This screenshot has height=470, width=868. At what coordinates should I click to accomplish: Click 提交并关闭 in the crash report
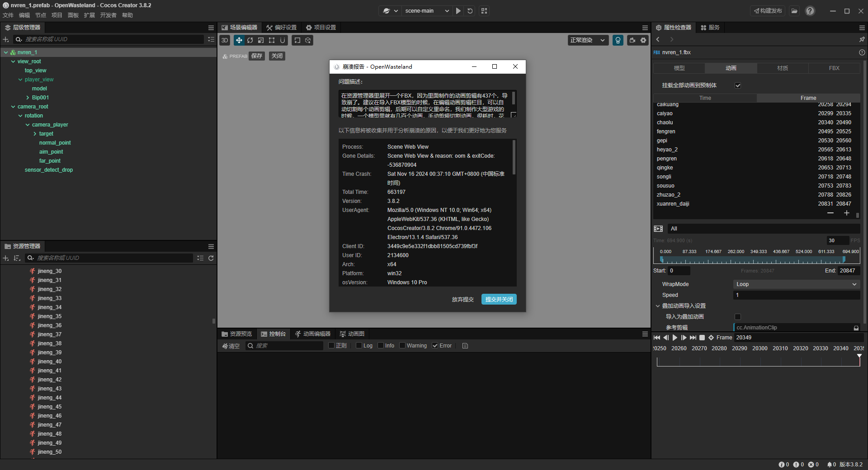tap(499, 300)
